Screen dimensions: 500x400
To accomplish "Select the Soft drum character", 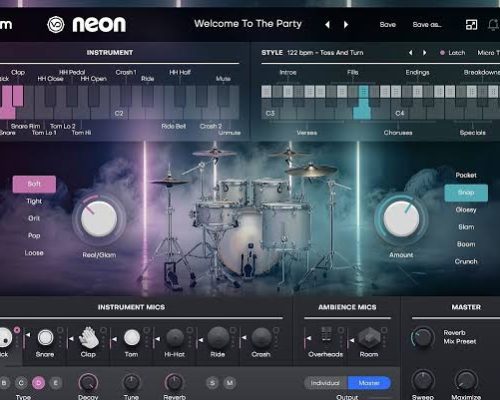I will (34, 184).
